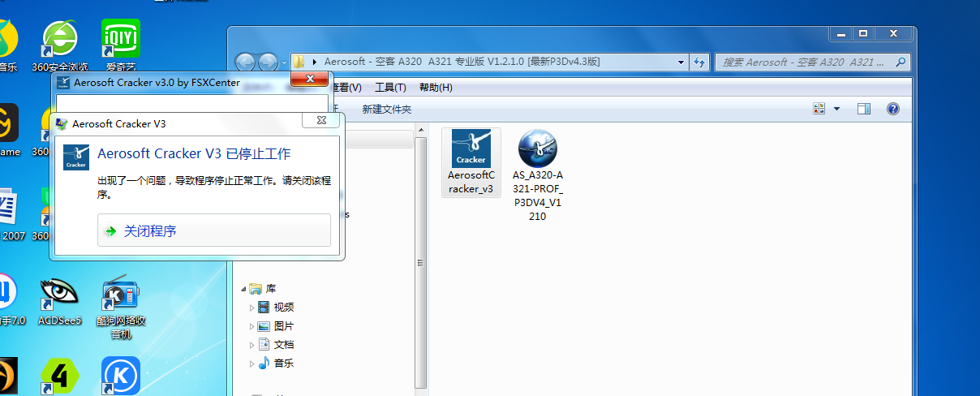The height and width of the screenshot is (396, 980).
Task: Change view with the view mode icon
Action: [x=819, y=109]
